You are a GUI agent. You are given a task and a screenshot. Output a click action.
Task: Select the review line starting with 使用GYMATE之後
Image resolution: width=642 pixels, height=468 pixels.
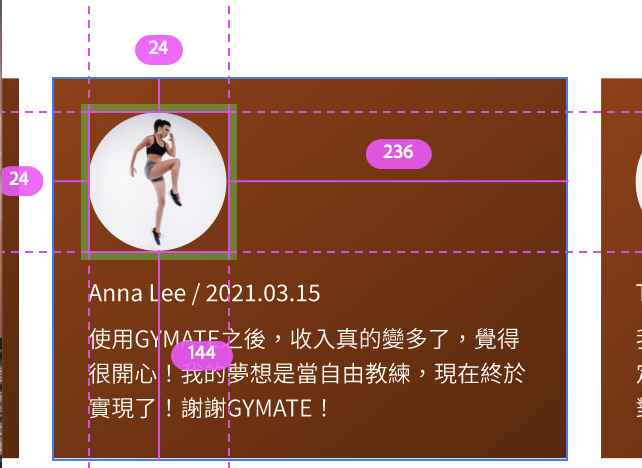[x=304, y=339]
